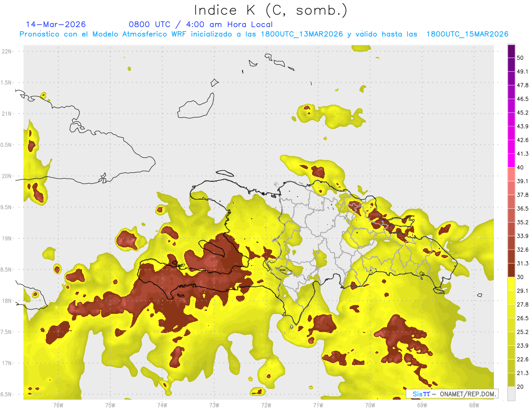Click the colorbar value '36.5'
The height and width of the screenshot is (411, 532).
click(523, 208)
